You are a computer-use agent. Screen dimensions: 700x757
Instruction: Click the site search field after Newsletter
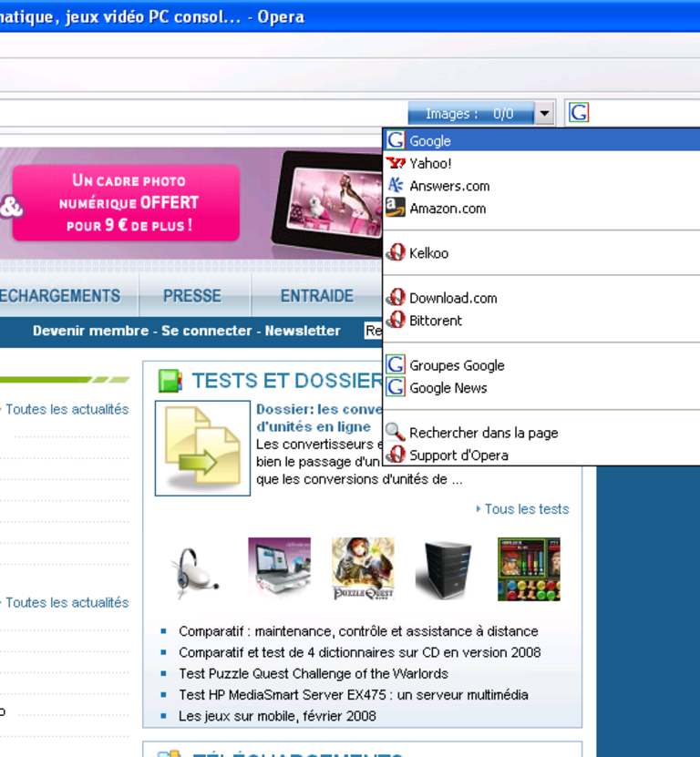point(373,331)
